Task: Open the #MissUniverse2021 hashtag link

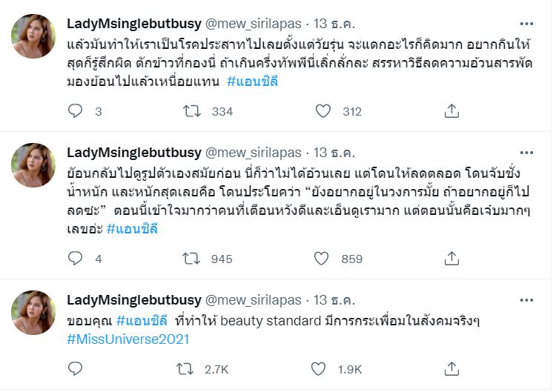Action: click(128, 339)
